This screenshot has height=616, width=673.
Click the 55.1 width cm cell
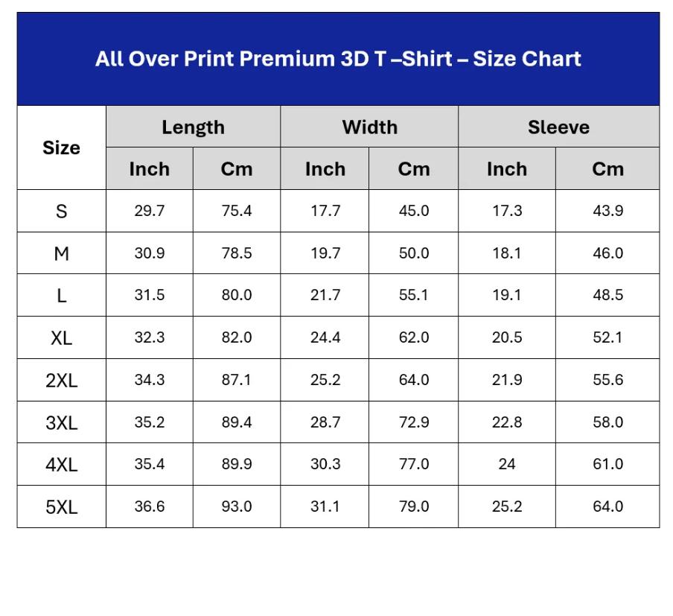414,295
